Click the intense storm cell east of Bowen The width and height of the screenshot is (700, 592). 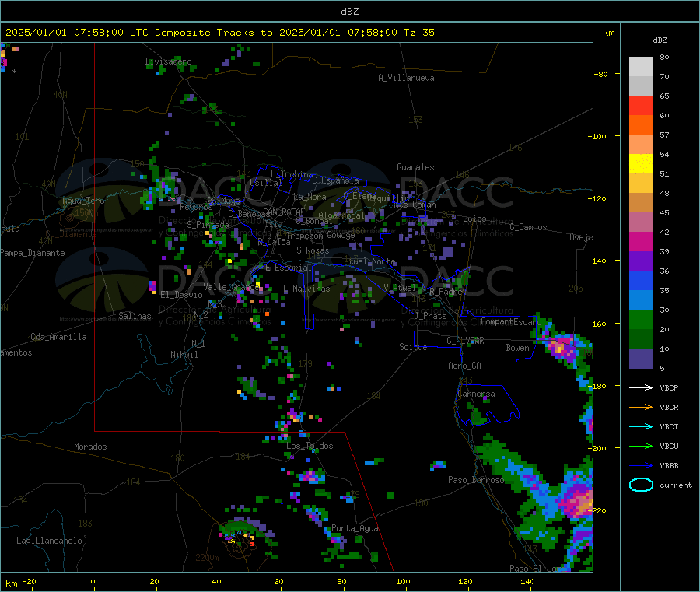pos(562,347)
